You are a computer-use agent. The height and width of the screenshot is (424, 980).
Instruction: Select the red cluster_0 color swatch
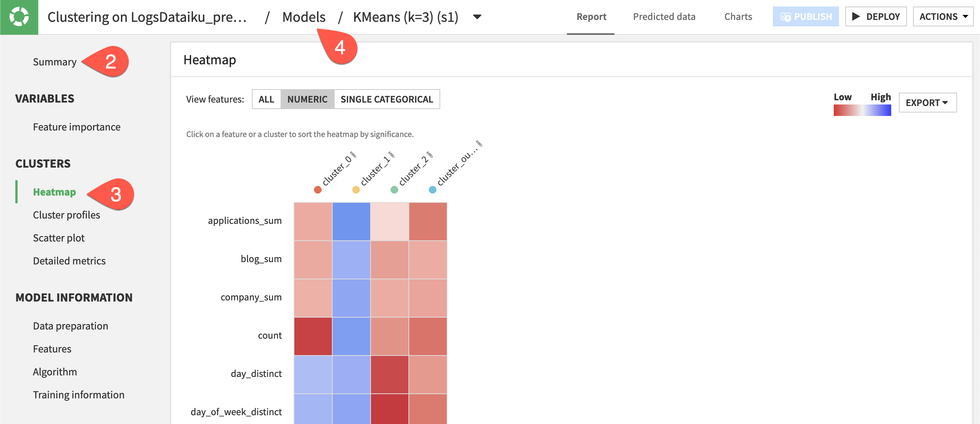click(318, 189)
